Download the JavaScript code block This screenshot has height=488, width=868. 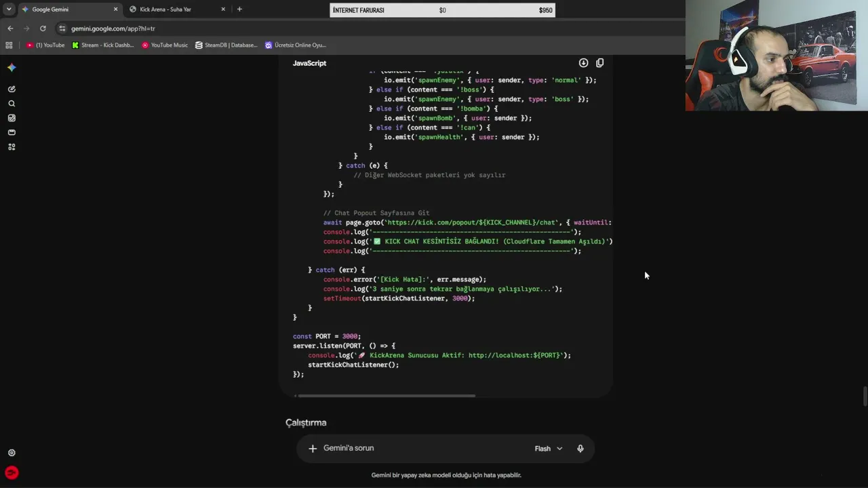[583, 63]
